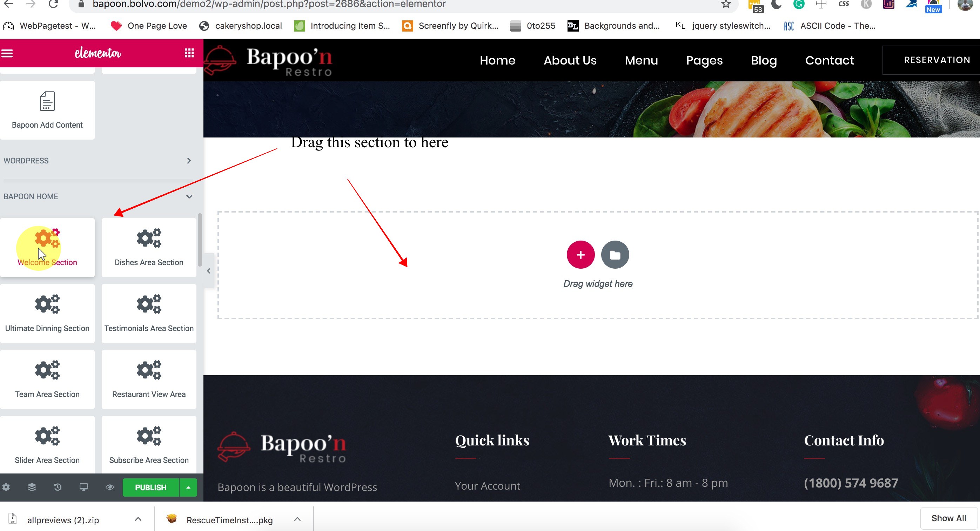
Task: Open the template library folder button
Action: 615,255
